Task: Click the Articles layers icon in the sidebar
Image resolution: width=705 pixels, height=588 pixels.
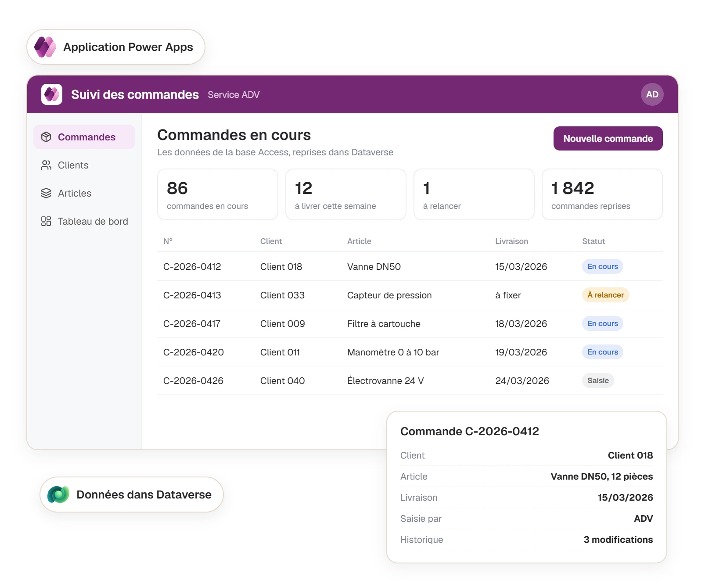Action: click(46, 194)
